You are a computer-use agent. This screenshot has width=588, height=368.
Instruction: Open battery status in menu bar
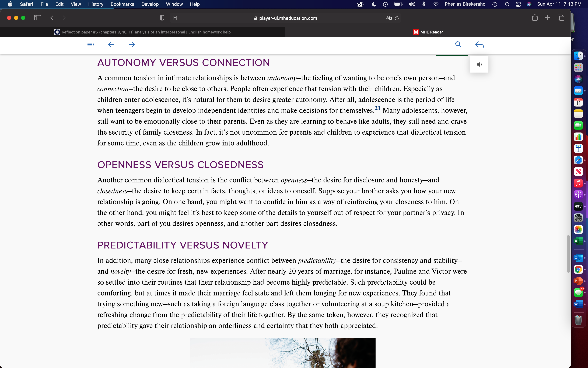pos(398,4)
